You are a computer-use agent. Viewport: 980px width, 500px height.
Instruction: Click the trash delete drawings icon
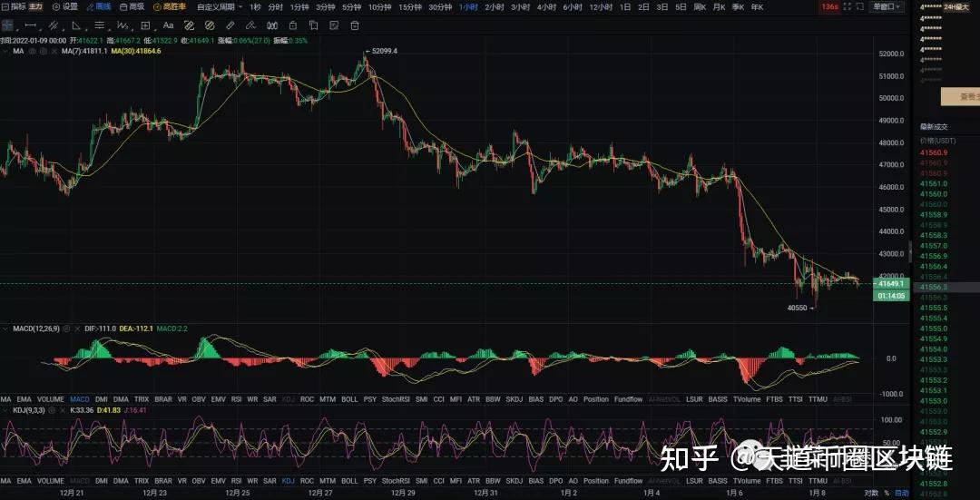pyautogui.click(x=355, y=25)
